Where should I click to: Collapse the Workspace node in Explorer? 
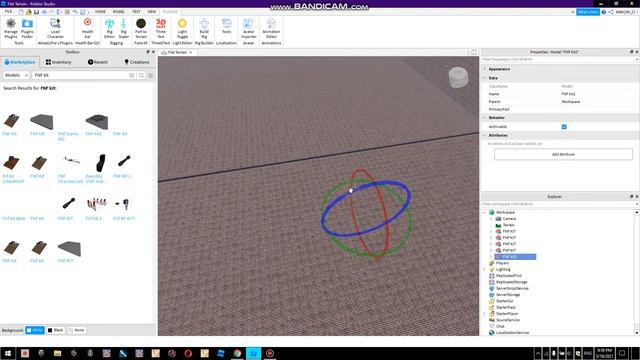(484, 212)
